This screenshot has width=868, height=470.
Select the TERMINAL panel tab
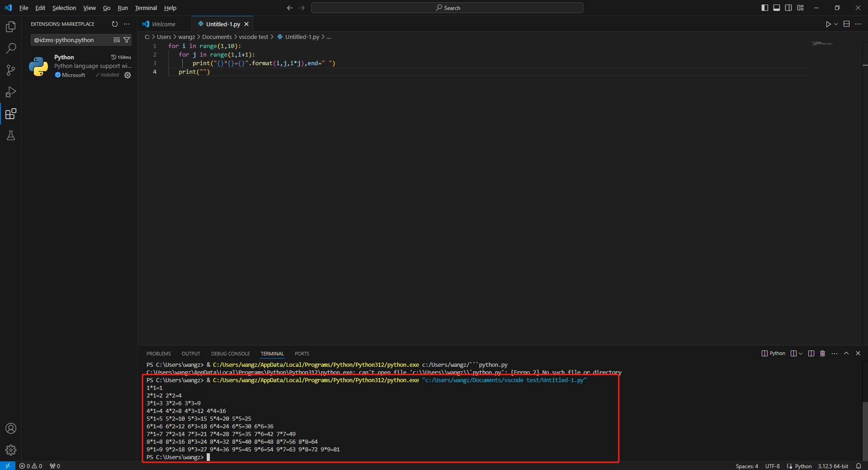tap(272, 354)
